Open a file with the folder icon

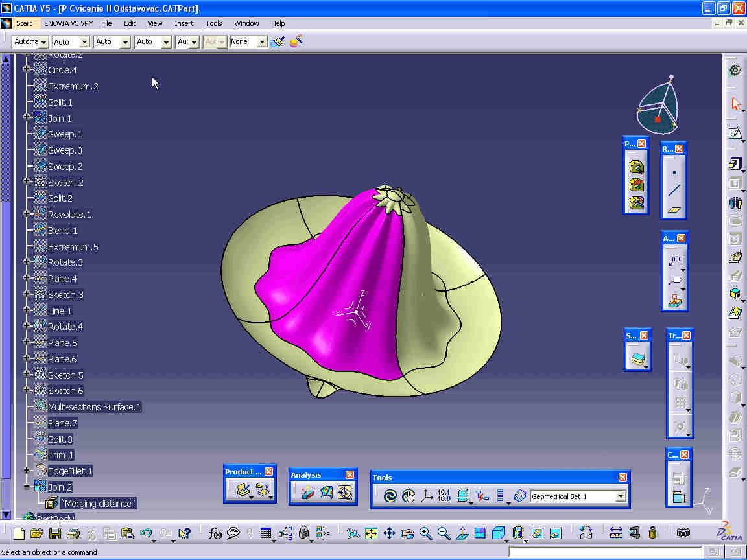pos(37,533)
